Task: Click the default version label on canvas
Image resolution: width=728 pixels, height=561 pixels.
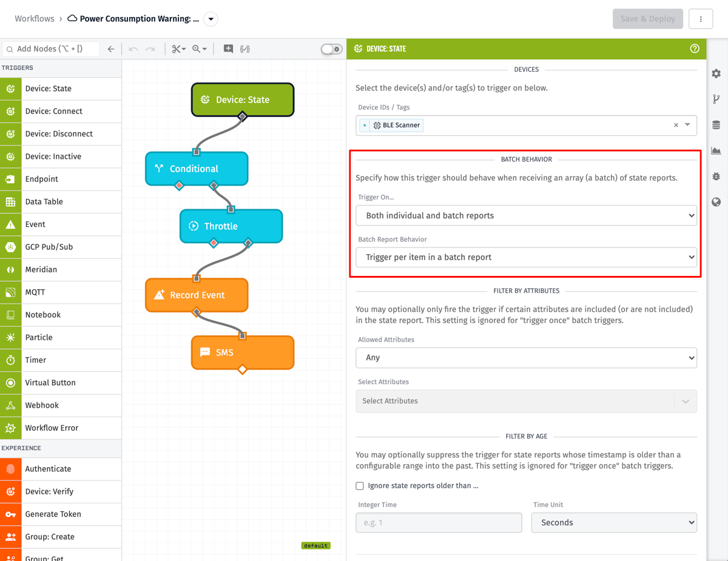Action: pyautogui.click(x=315, y=546)
